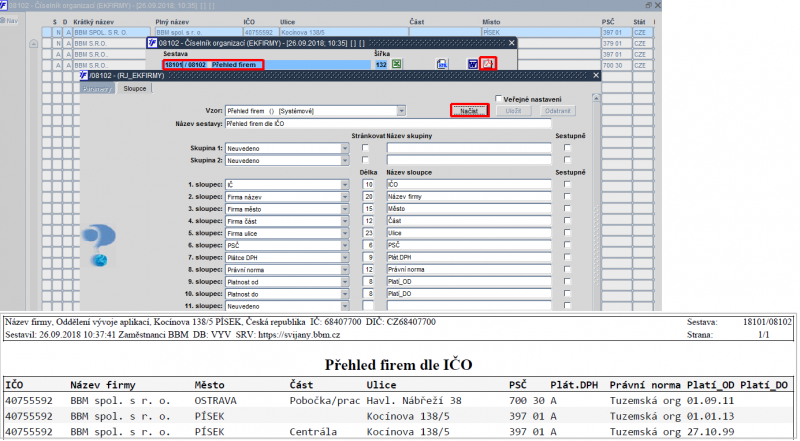Toggle Sestupně for 3. sloupec Město
The image size is (800, 441).
click(x=567, y=209)
